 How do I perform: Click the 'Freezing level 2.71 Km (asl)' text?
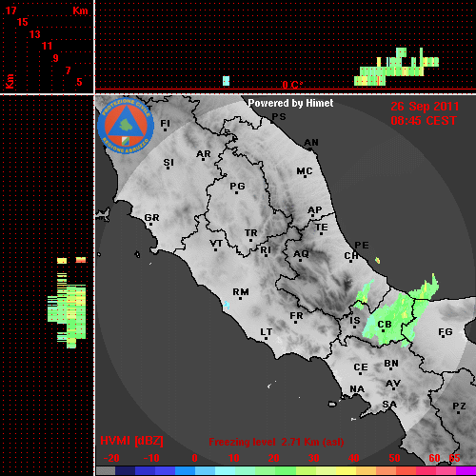[276, 442]
